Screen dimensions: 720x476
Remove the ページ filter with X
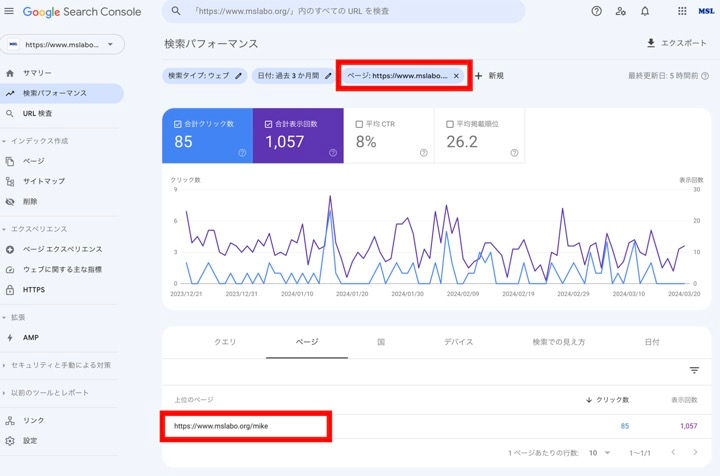(456, 76)
